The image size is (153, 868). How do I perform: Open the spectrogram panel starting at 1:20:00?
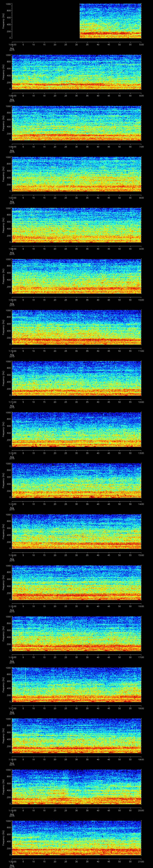(x=77, y=838)
